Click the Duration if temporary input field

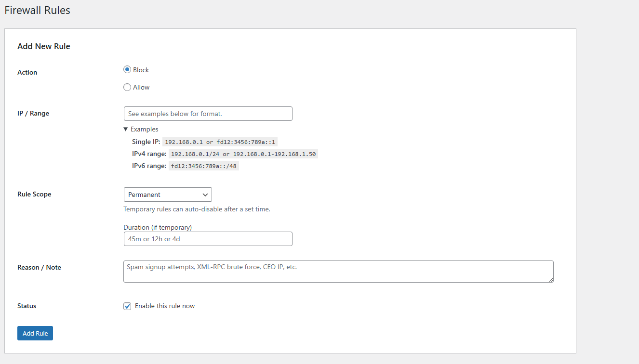click(x=208, y=238)
